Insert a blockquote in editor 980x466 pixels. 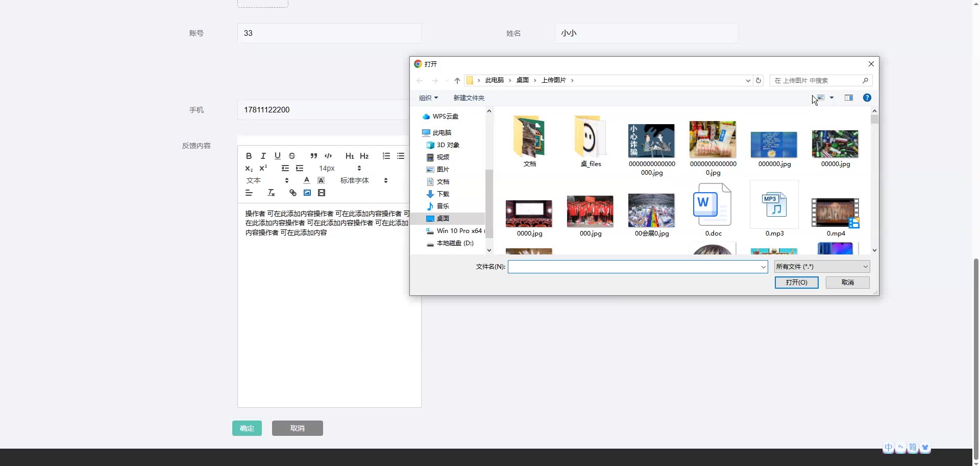click(x=313, y=156)
